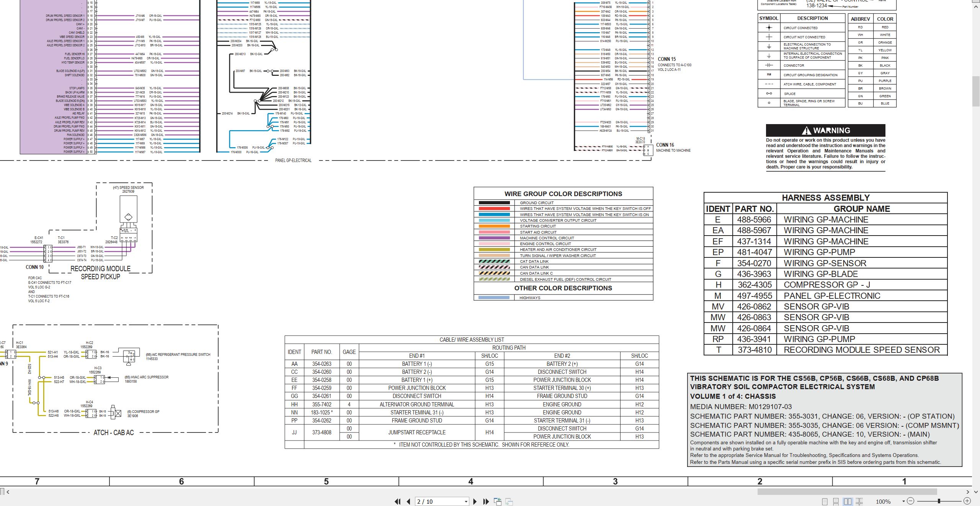The image size is (980, 506).
Task: Go to the previous page
Action: tap(408, 501)
